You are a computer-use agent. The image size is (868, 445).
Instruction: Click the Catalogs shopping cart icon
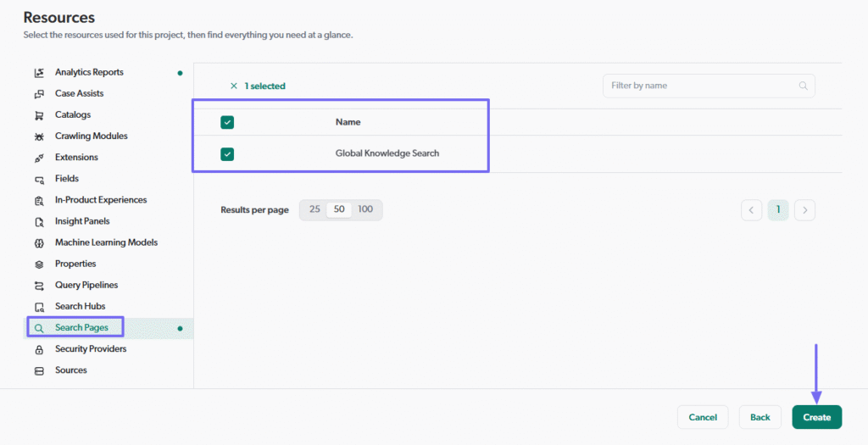point(39,115)
